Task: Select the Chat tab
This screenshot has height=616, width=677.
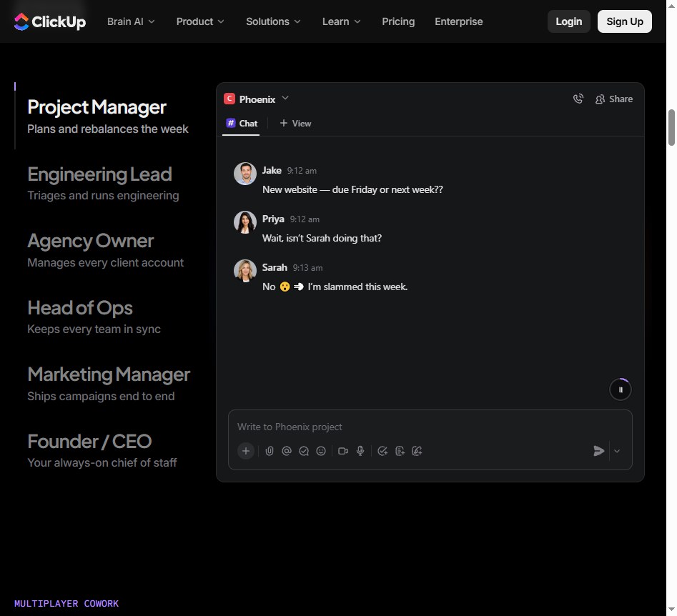Action: tap(241, 124)
